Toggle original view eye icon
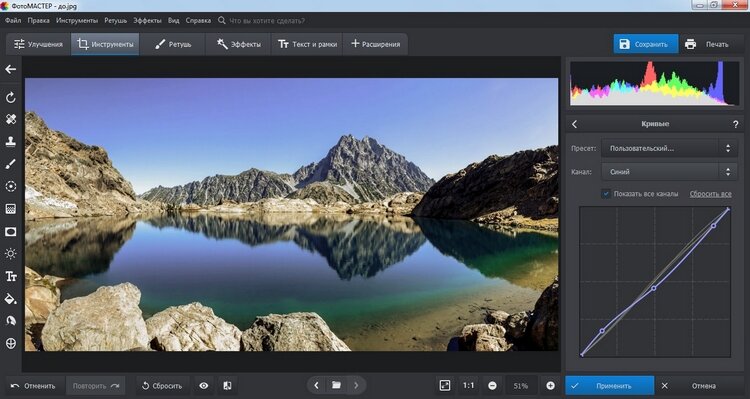The width and height of the screenshot is (750, 399). (x=204, y=386)
